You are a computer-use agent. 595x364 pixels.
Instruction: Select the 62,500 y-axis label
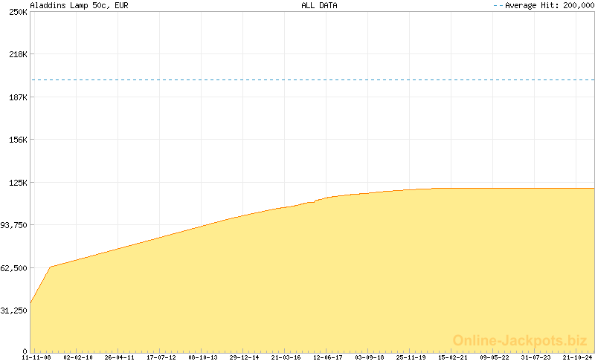pyautogui.click(x=14, y=268)
